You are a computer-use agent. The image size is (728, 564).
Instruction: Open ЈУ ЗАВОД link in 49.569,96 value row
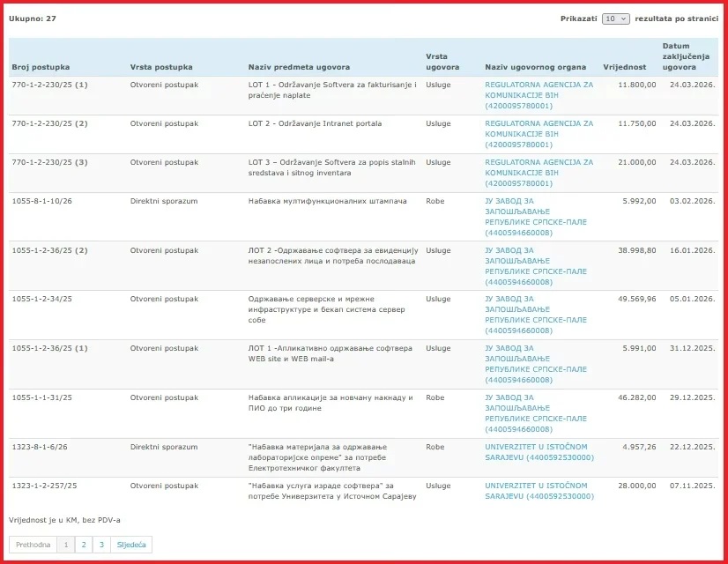coord(536,315)
